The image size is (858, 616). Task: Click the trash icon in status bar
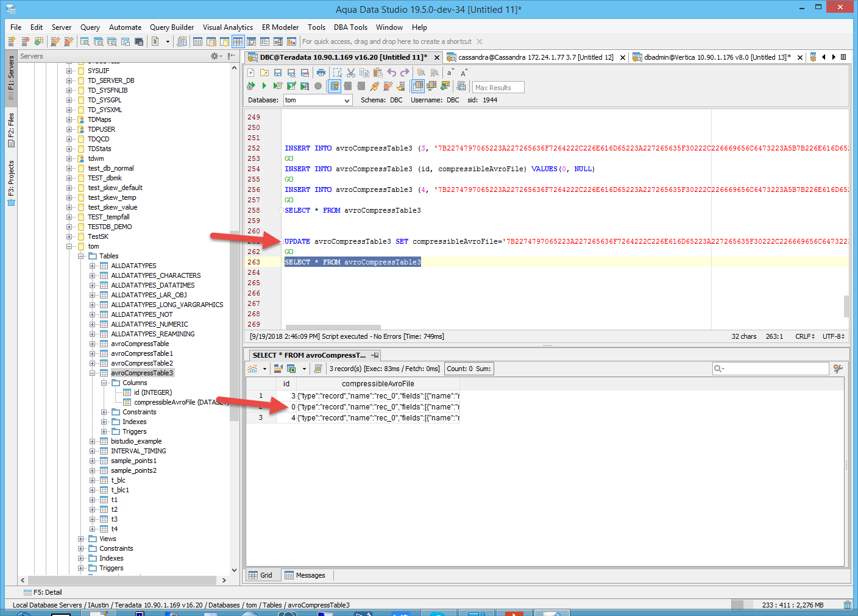click(848, 605)
